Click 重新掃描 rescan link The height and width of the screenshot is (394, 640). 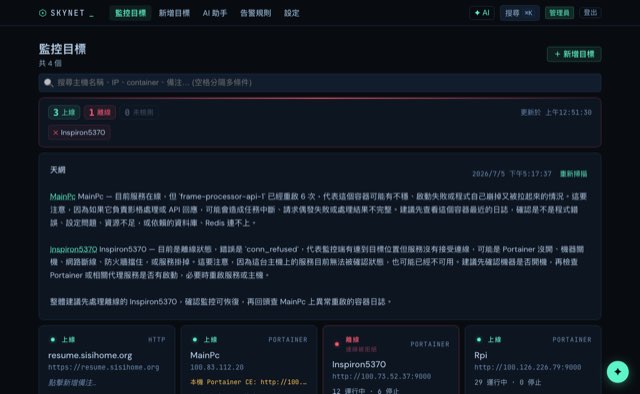[x=573, y=174]
